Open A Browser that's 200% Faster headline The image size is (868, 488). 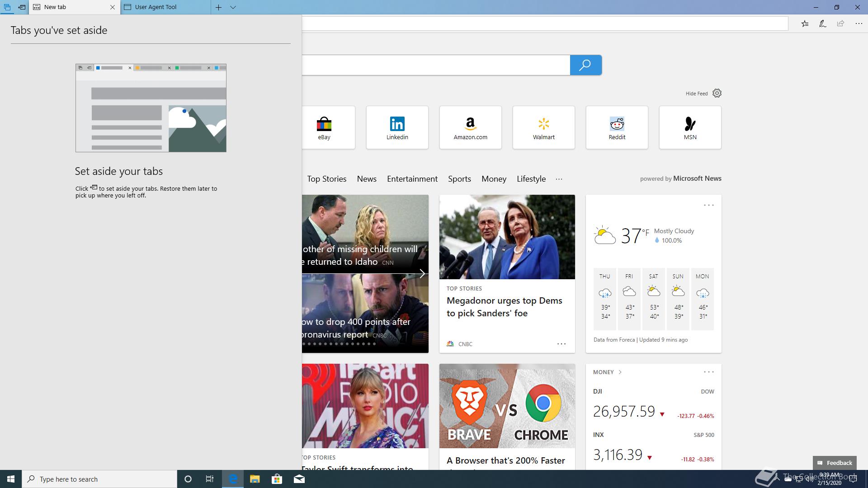[506, 460]
